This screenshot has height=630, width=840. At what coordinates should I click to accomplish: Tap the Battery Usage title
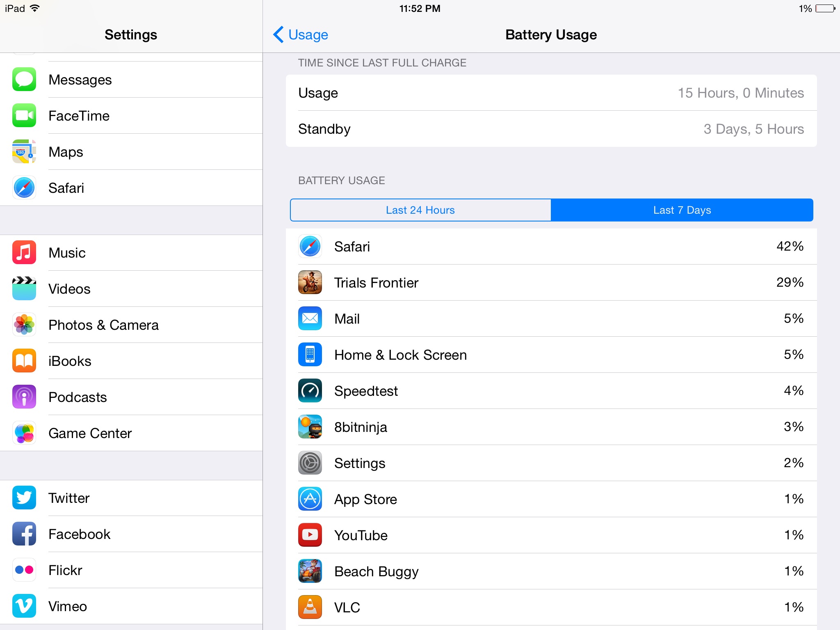click(x=551, y=35)
